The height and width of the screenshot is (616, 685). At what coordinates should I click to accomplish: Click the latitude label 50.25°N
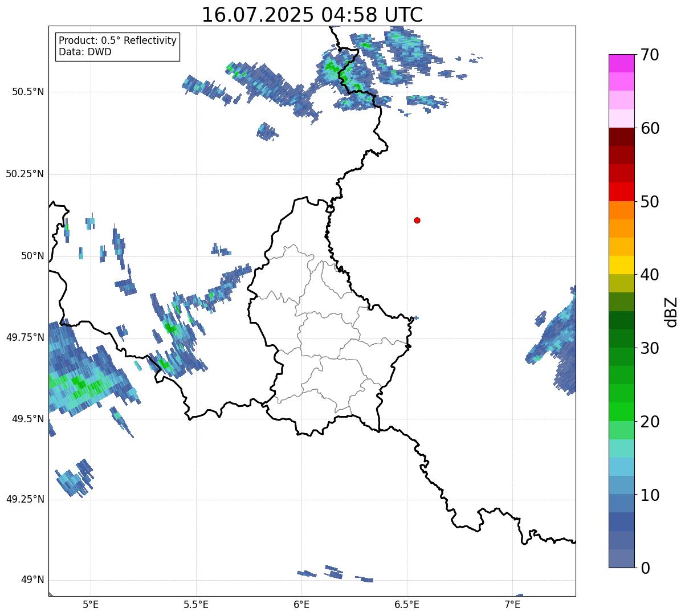tap(25, 174)
